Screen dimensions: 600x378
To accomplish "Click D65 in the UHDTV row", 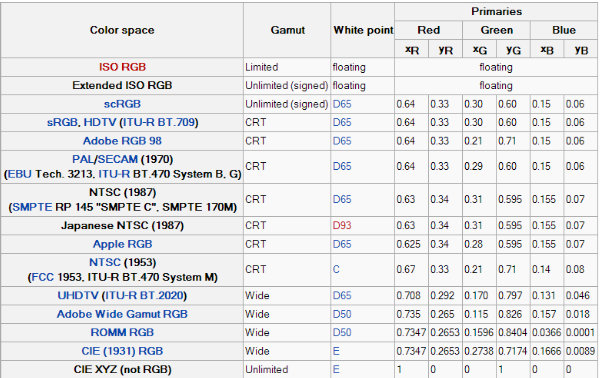I will tap(342, 296).
